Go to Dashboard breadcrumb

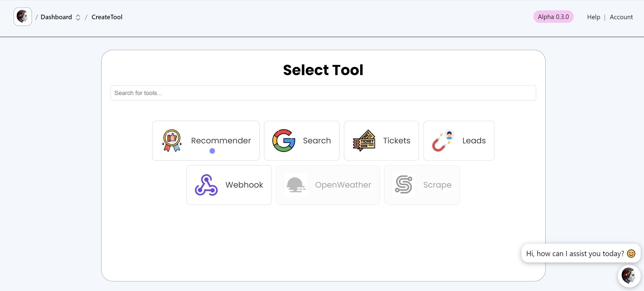point(56,17)
